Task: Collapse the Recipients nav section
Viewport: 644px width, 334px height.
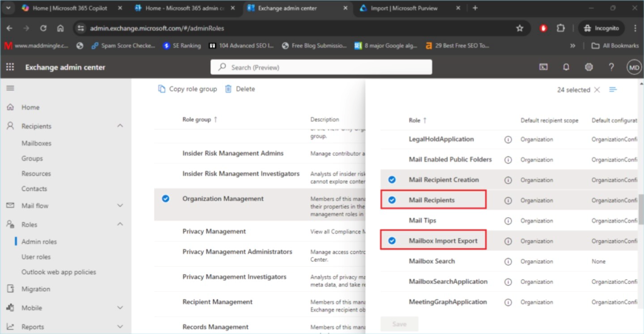Action: click(x=120, y=126)
